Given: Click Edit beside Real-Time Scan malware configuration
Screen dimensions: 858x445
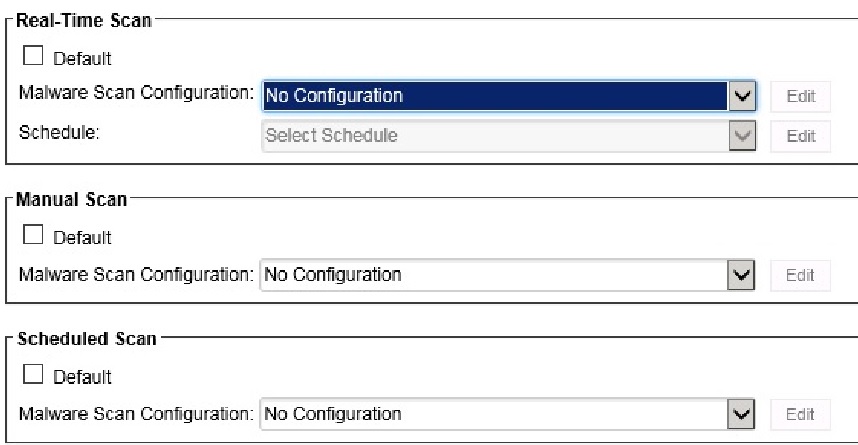Looking at the screenshot, I should tap(801, 97).
